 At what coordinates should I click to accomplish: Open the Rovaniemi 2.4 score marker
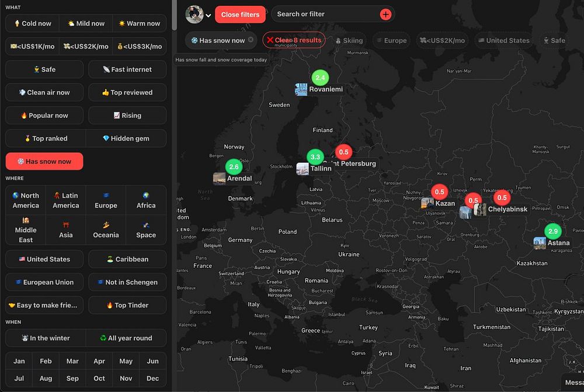tap(320, 78)
